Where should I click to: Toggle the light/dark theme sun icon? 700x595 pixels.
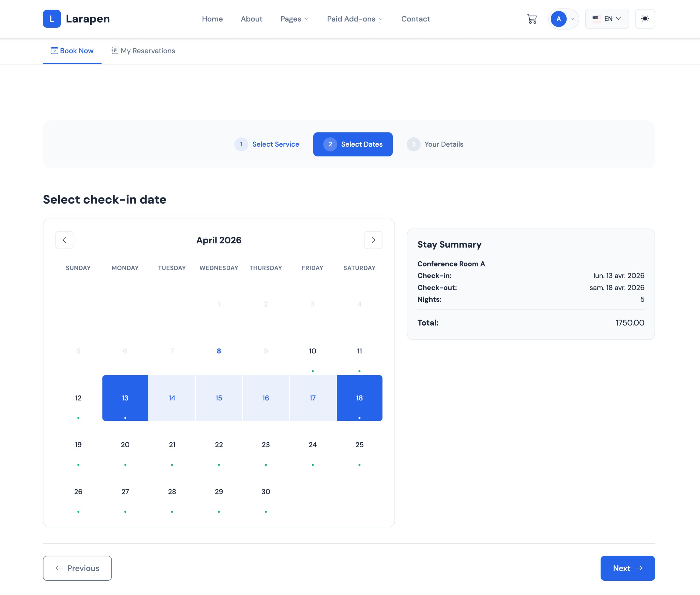coord(644,19)
